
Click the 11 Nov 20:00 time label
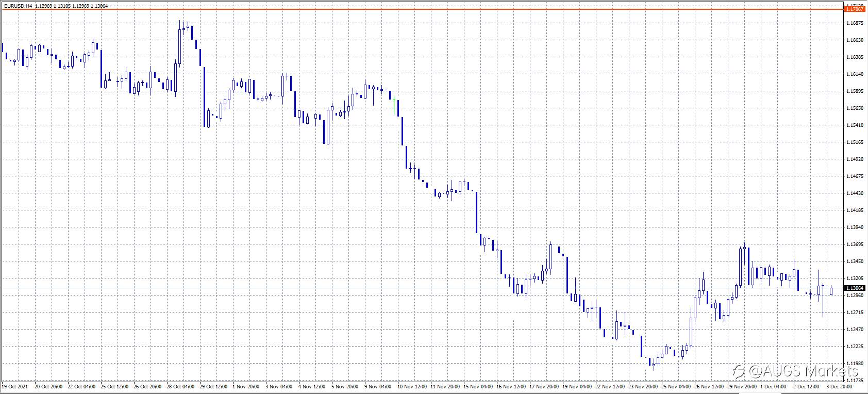pyautogui.click(x=445, y=386)
